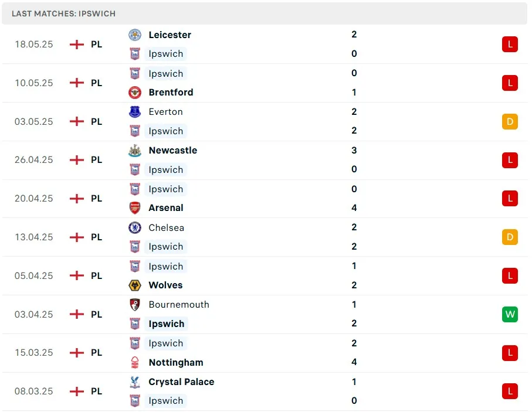The height and width of the screenshot is (412, 532).
Task: Click the Newcastle club crest icon
Action: point(135,151)
